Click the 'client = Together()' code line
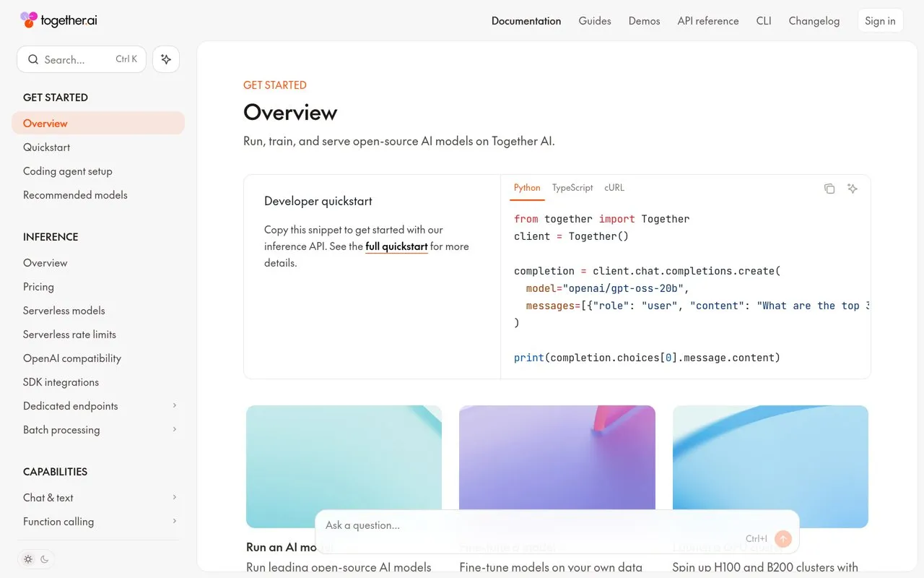 tap(572, 236)
